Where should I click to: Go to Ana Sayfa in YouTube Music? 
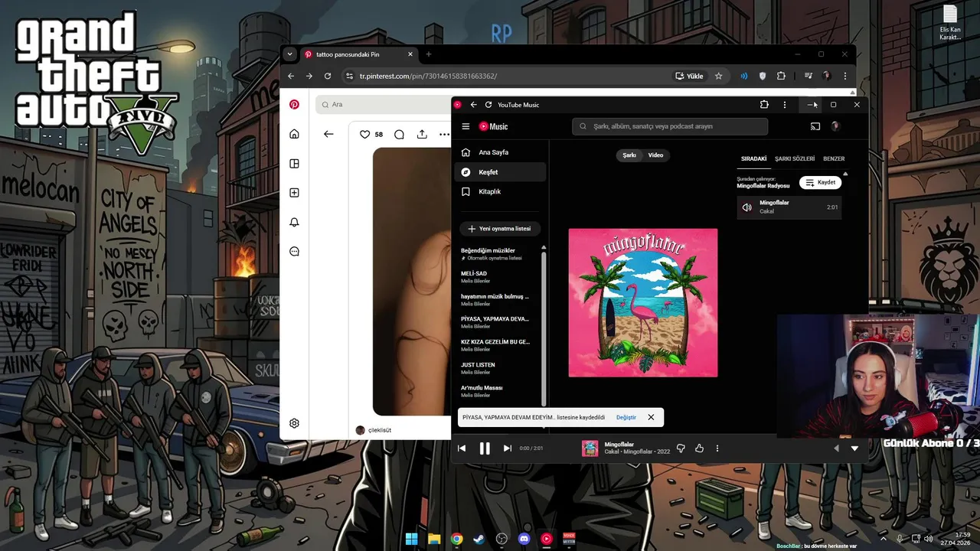[x=501, y=152]
